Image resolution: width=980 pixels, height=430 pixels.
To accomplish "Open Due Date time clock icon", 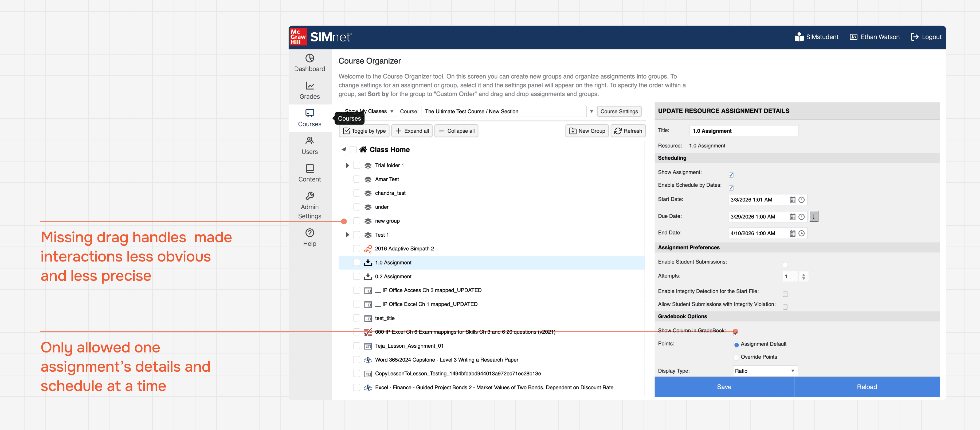I will pyautogui.click(x=801, y=217).
